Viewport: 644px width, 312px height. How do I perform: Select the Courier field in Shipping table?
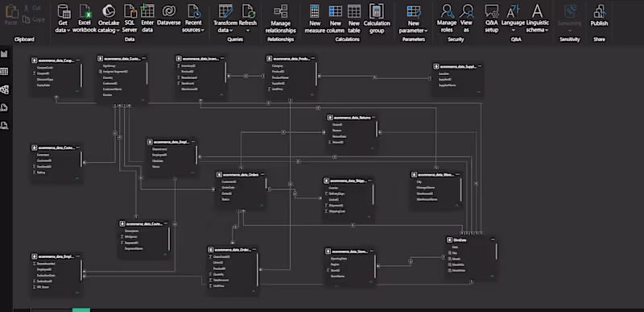(x=333, y=188)
